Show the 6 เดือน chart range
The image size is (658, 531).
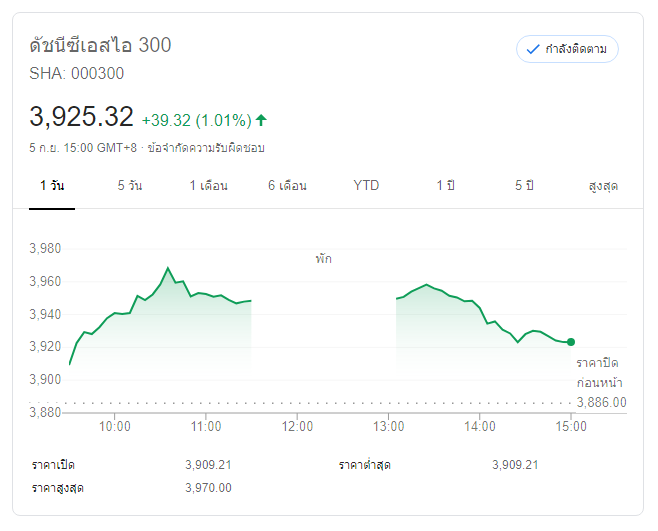coord(287,186)
